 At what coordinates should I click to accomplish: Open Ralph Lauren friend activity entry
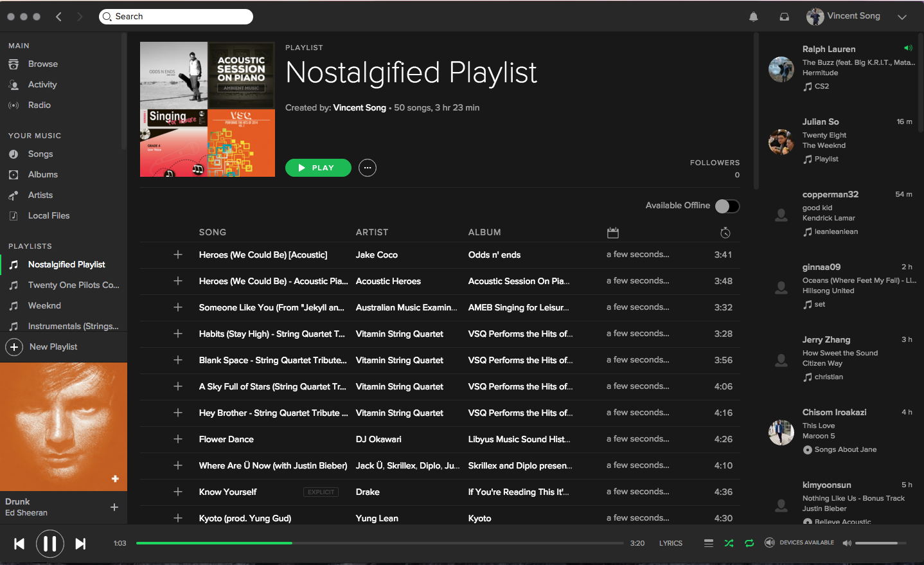click(x=840, y=67)
